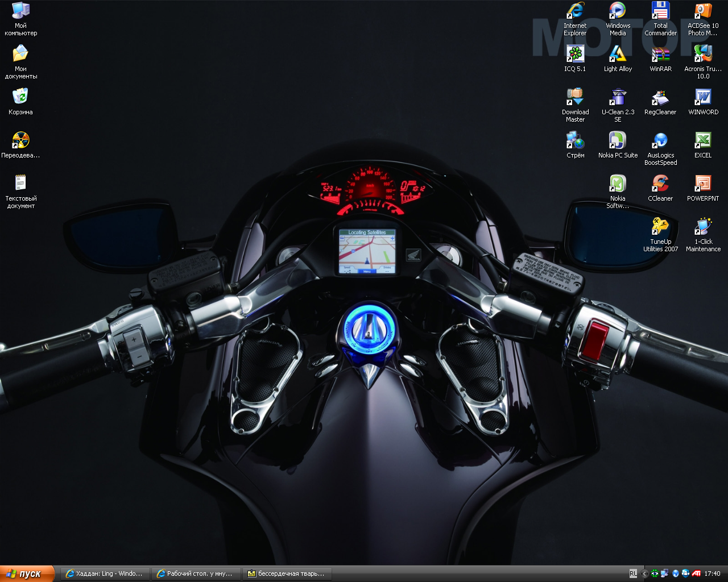Click network computers tray icon
The image size is (728, 582).
(x=664, y=574)
